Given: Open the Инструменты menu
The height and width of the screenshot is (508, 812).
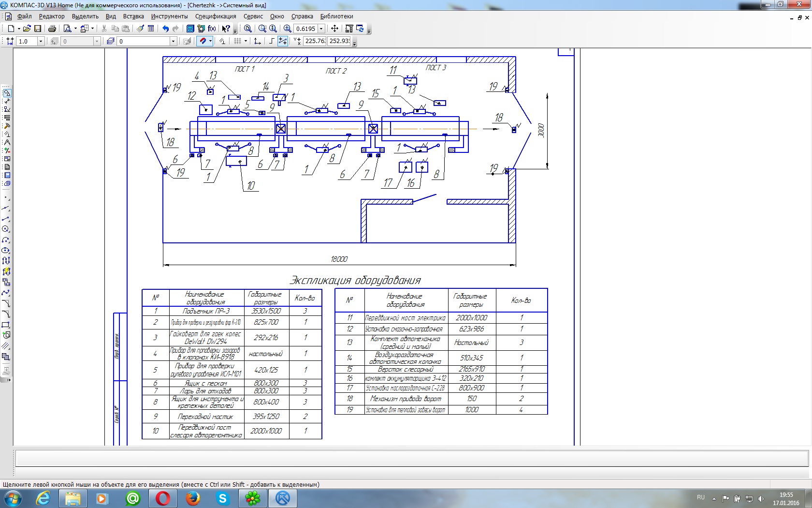Looking at the screenshot, I should tap(169, 16).
